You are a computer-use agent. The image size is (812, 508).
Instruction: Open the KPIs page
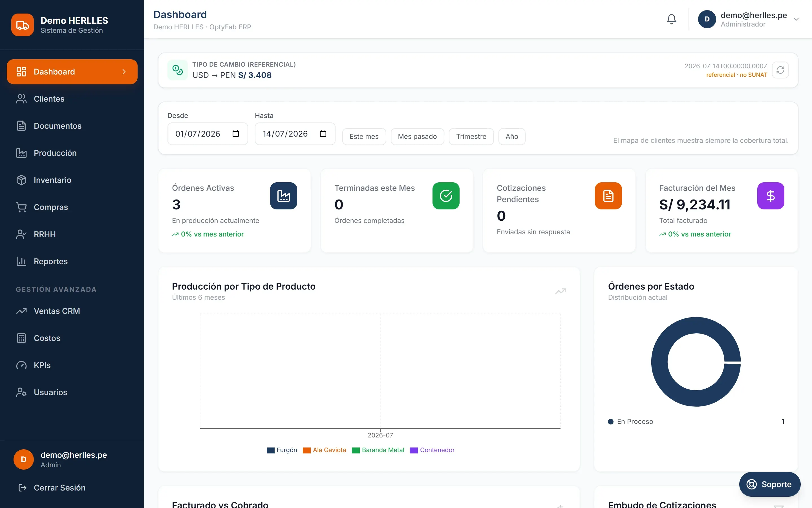pos(72,365)
